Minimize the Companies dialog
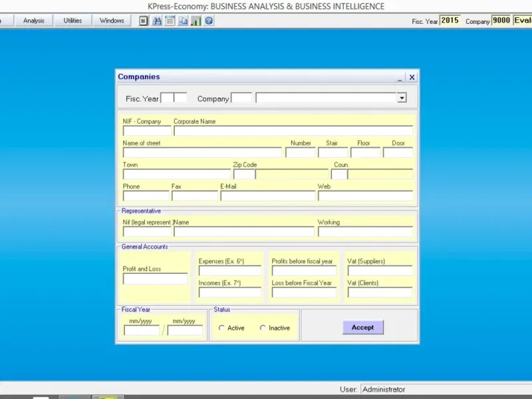 click(x=400, y=78)
